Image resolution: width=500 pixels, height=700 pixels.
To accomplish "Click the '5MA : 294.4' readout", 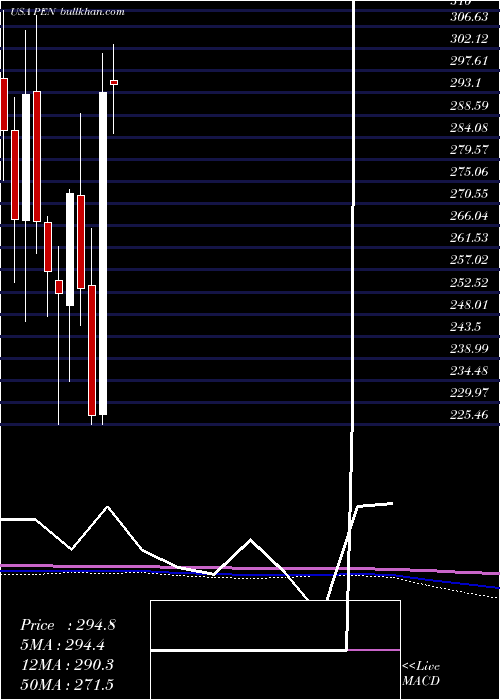I will point(65,645).
